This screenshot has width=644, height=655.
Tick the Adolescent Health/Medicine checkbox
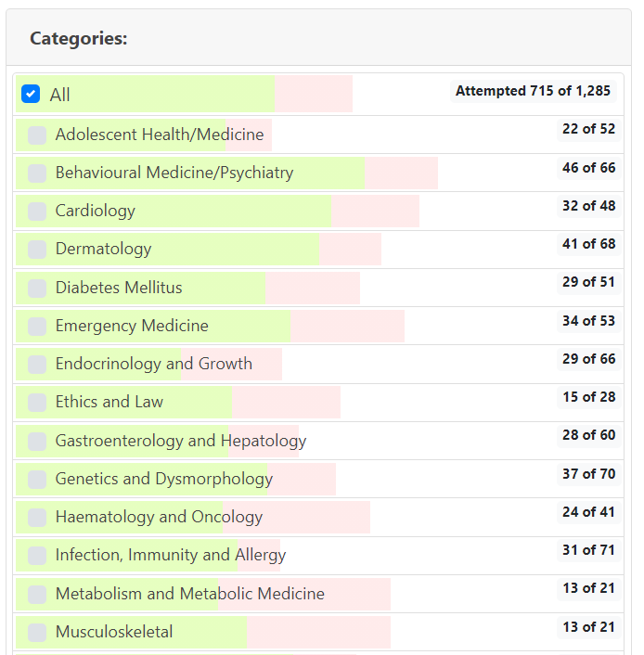point(37,135)
